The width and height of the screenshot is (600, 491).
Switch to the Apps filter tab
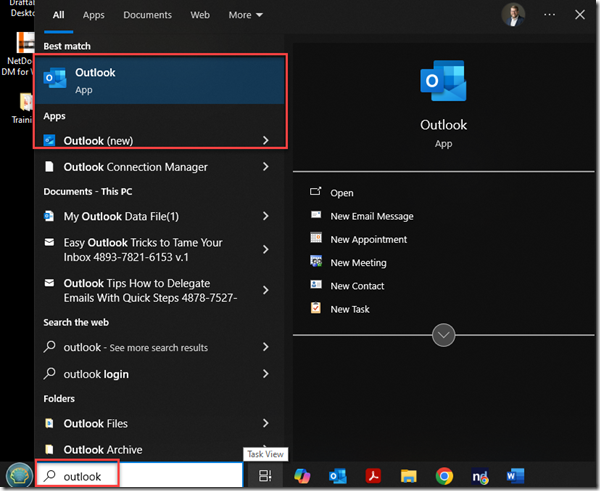(93, 15)
